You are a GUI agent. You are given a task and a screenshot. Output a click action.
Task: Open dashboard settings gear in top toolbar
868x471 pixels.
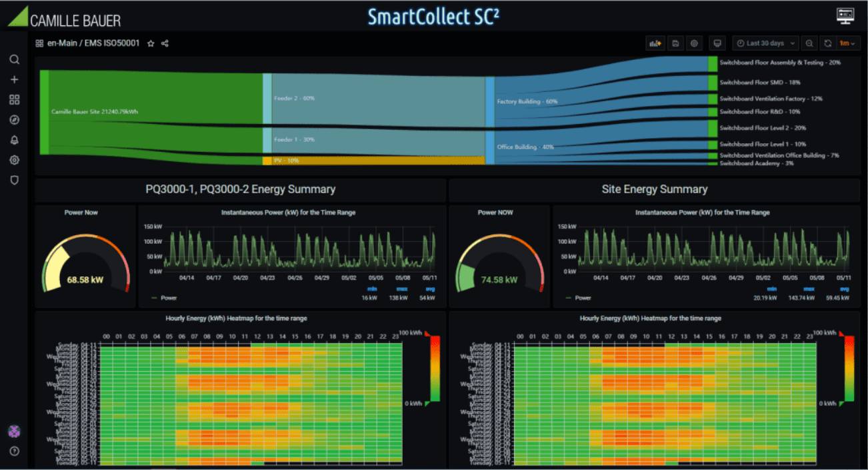point(694,43)
